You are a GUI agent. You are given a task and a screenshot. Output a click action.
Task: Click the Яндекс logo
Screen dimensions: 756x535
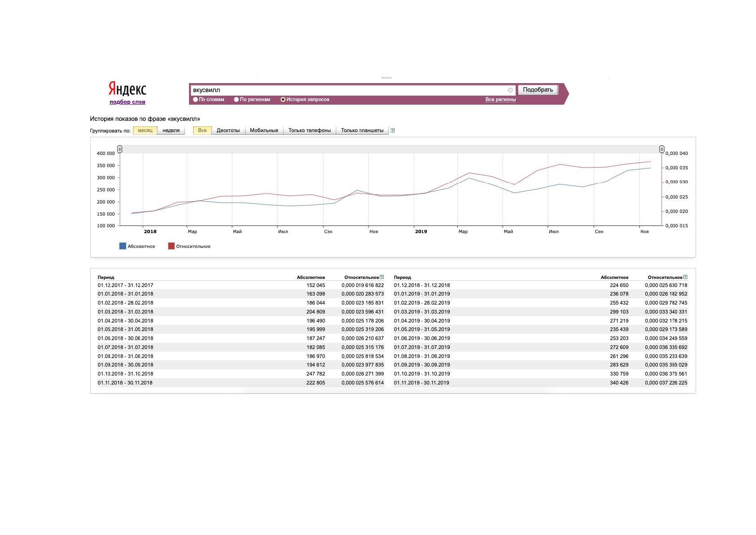[127, 88]
